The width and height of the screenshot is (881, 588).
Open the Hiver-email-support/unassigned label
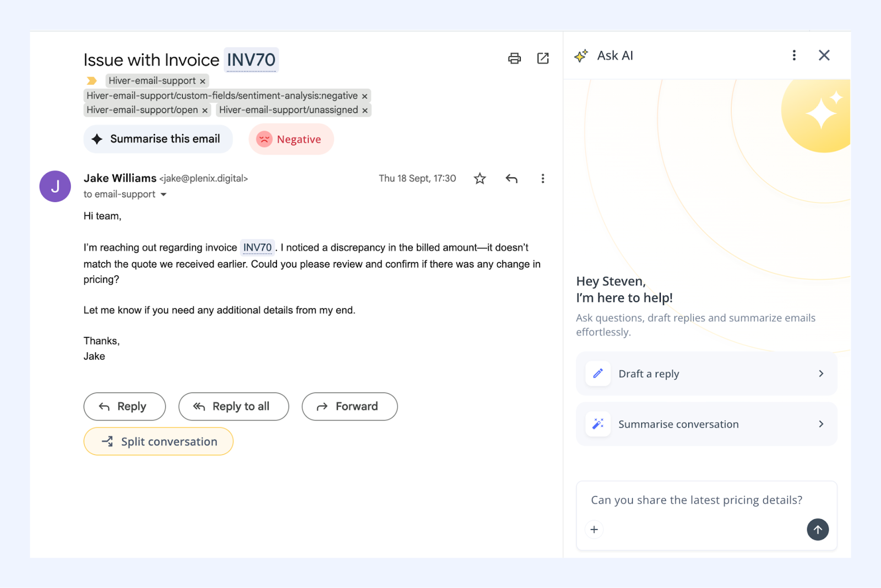pyautogui.click(x=289, y=110)
